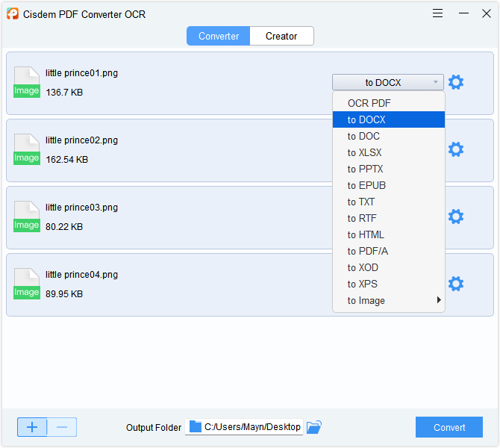The image size is (500, 448).
Task: Select 'to RTF' output format
Action: pyautogui.click(x=388, y=218)
